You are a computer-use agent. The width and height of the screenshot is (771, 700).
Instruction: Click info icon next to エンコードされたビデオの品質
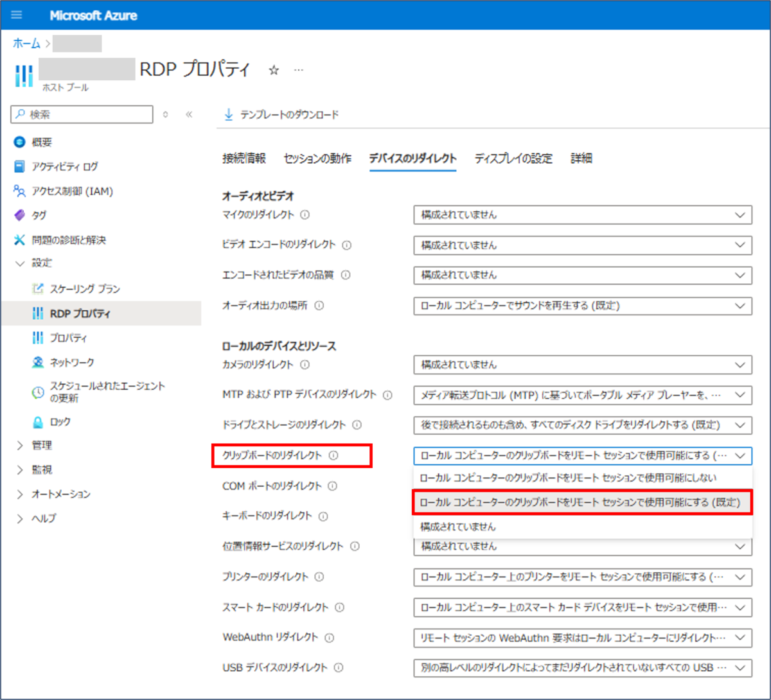pyautogui.click(x=346, y=275)
